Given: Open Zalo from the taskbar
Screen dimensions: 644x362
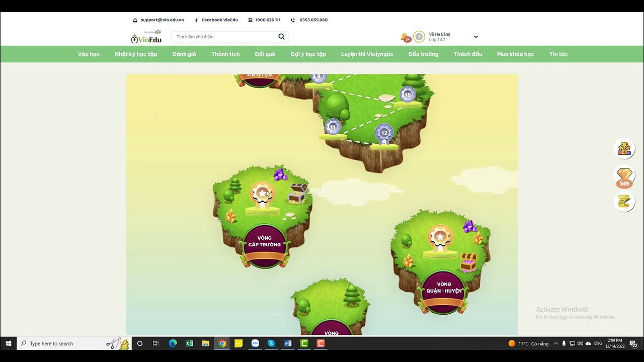Looking at the screenshot, I should [255, 343].
